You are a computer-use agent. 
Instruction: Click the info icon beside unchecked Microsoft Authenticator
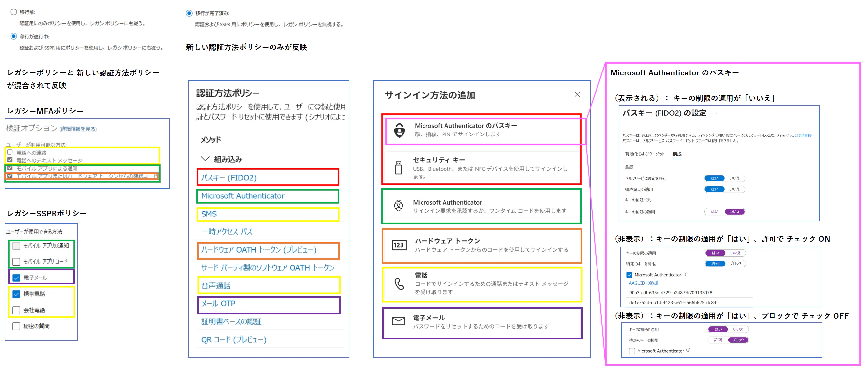click(x=688, y=350)
